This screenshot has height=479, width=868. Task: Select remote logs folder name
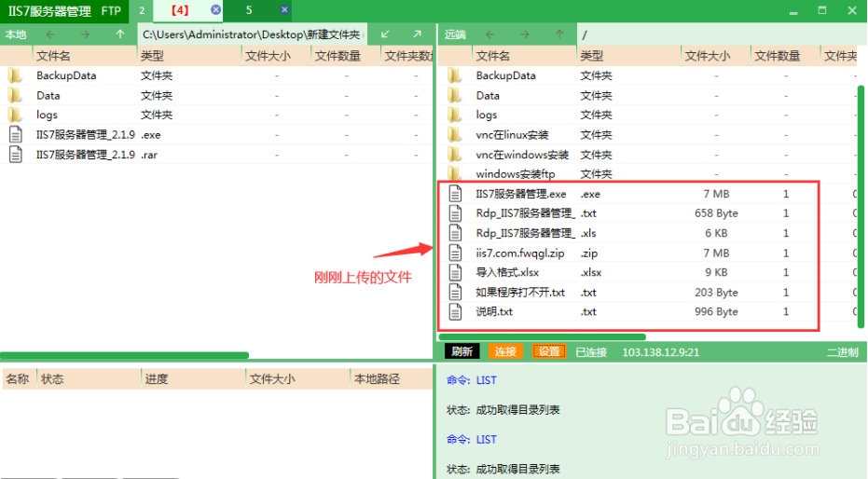486,115
